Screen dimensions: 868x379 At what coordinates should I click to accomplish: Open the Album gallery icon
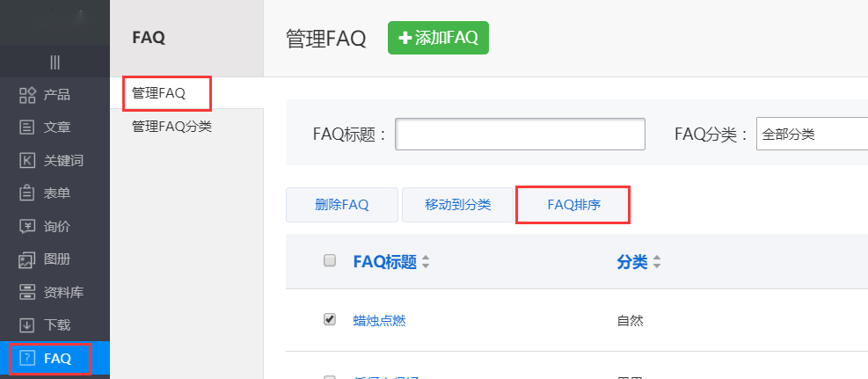point(26,259)
